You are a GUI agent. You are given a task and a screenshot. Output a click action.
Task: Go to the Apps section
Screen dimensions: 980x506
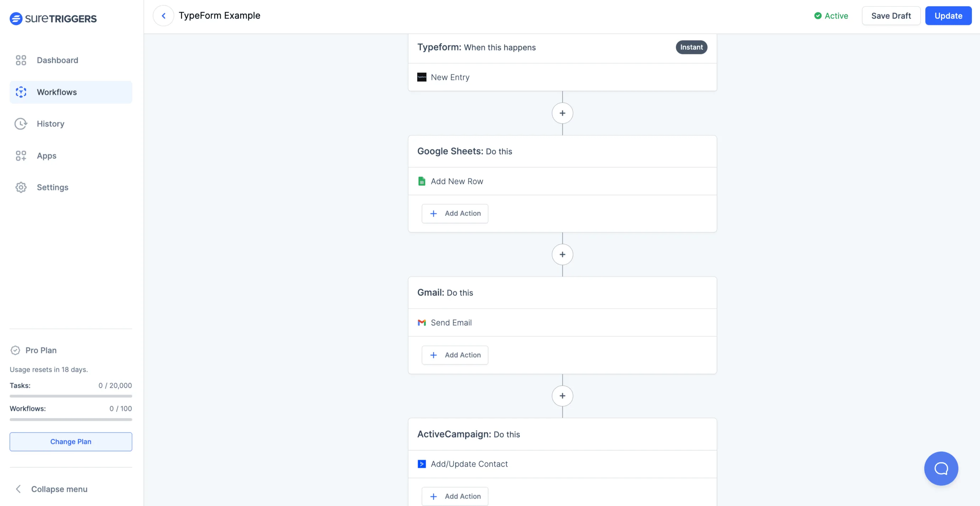click(x=71, y=156)
